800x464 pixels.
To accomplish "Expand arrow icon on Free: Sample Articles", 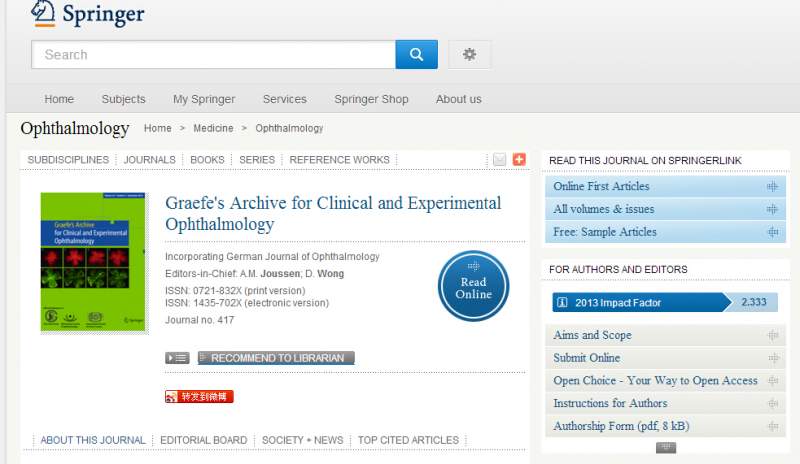I will 772,232.
